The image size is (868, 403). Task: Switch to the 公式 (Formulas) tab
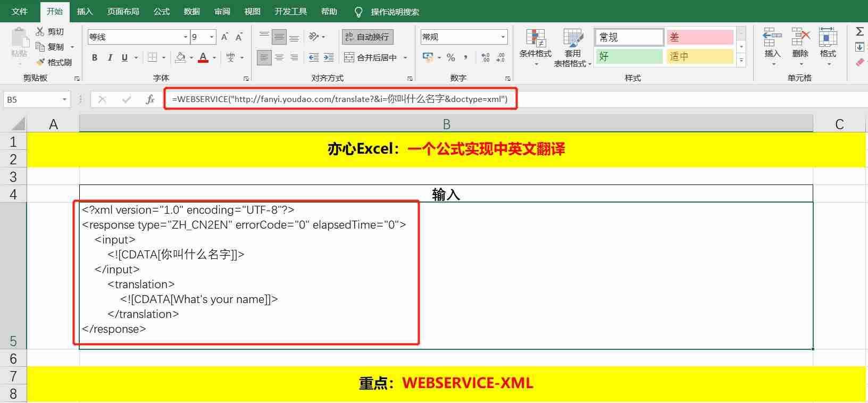pyautogui.click(x=162, y=11)
